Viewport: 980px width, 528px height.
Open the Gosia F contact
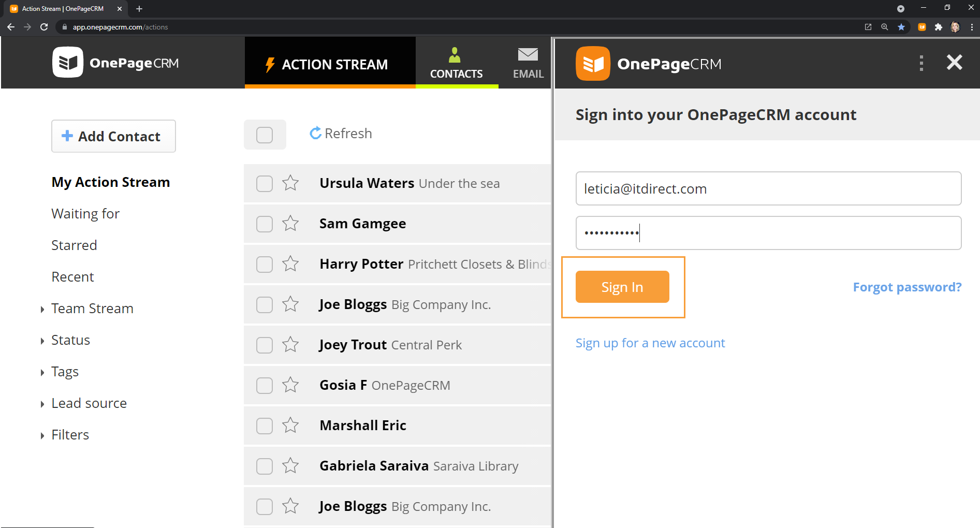[x=343, y=385]
